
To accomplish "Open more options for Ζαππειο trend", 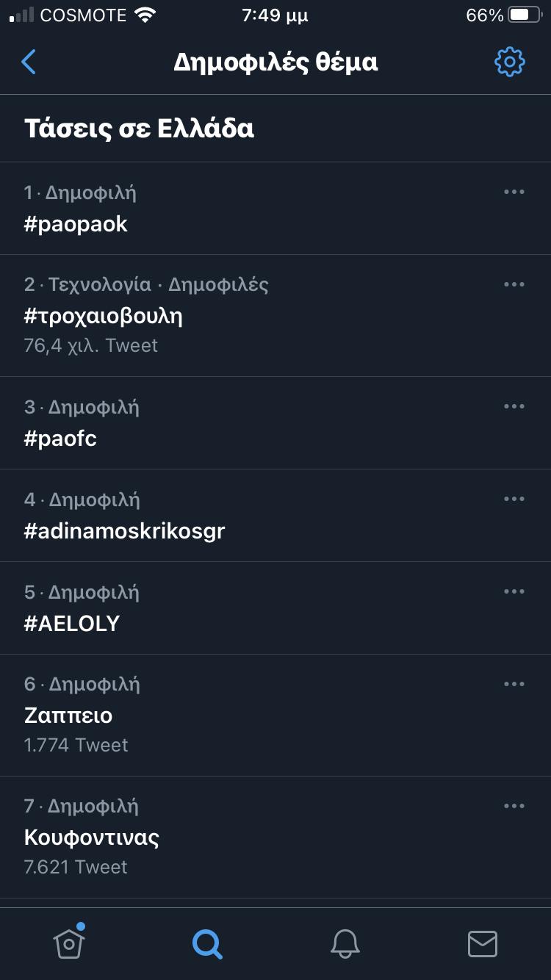I will point(514,685).
